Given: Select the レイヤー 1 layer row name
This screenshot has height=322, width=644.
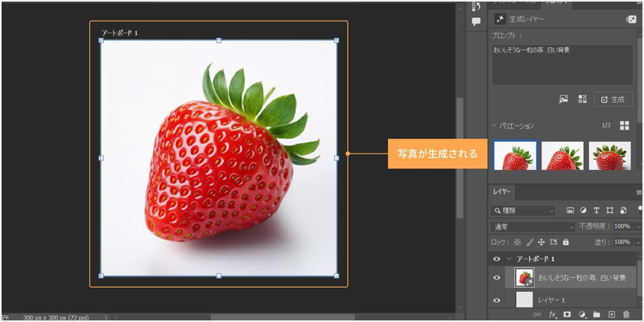Looking at the screenshot, I should coord(551,301).
